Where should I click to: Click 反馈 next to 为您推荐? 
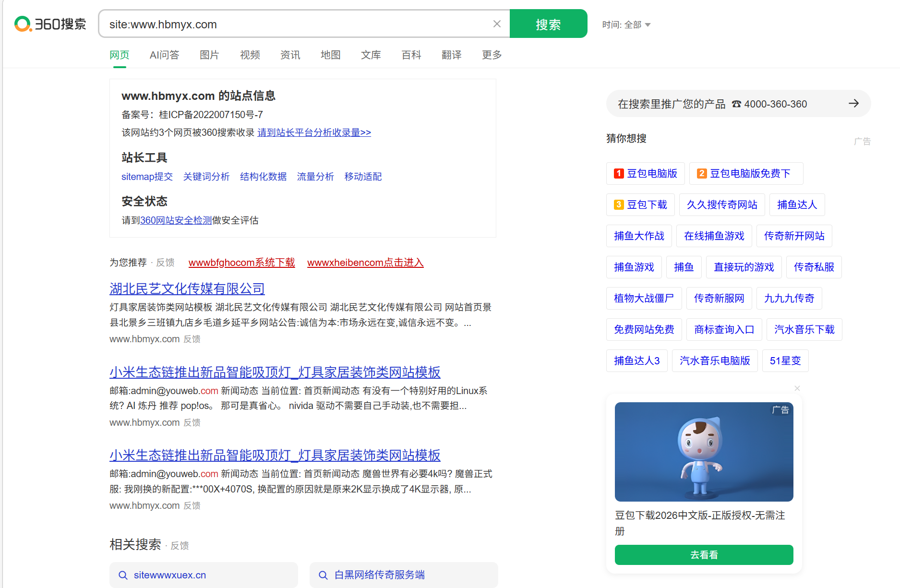click(x=166, y=263)
